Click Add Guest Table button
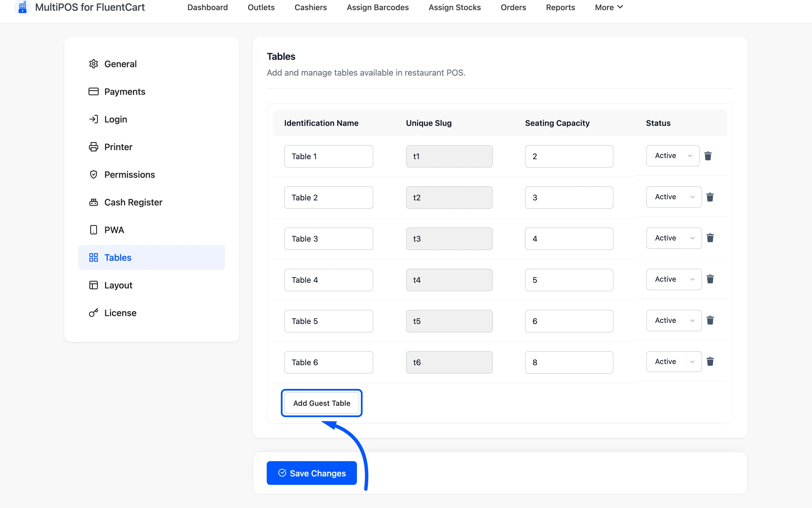812x508 pixels. 321,403
